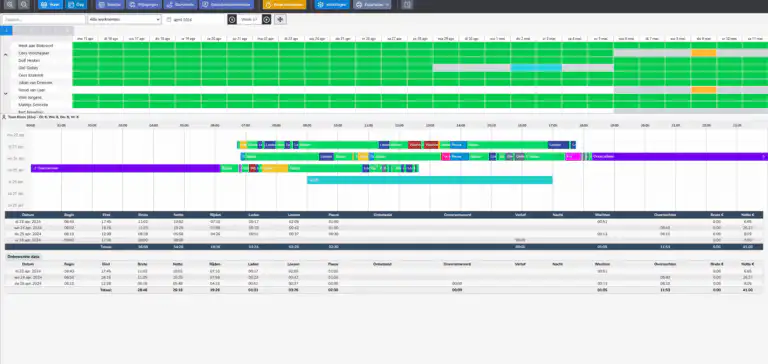This screenshot has height=364, width=768.
Task: Click the purple Overnachten block in timeline
Action: pos(125,168)
